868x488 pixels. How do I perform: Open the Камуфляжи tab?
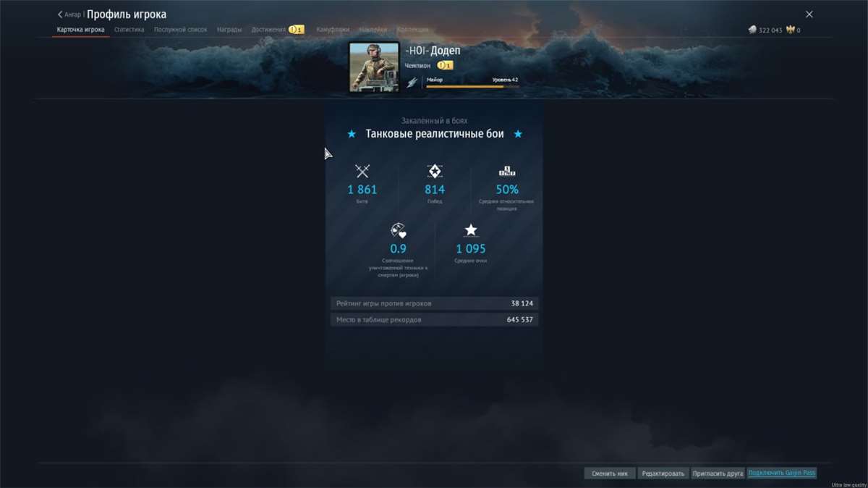[333, 30]
